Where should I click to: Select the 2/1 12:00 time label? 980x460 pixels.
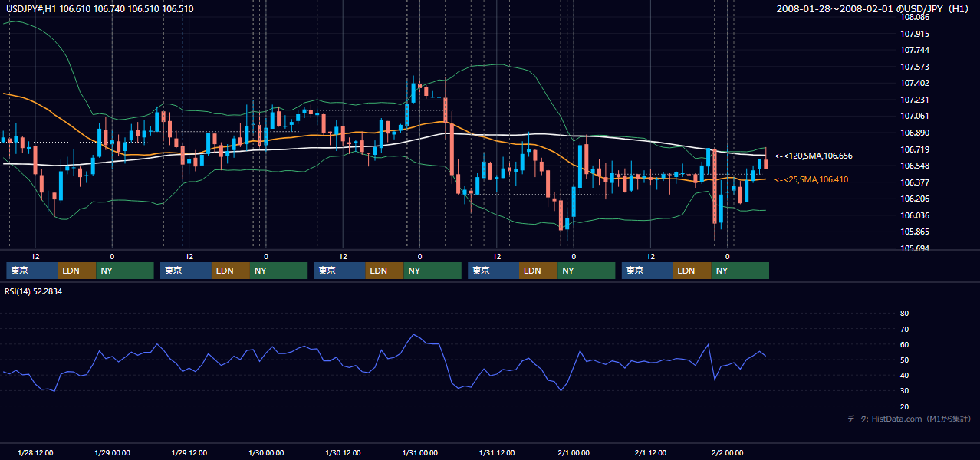651,452
